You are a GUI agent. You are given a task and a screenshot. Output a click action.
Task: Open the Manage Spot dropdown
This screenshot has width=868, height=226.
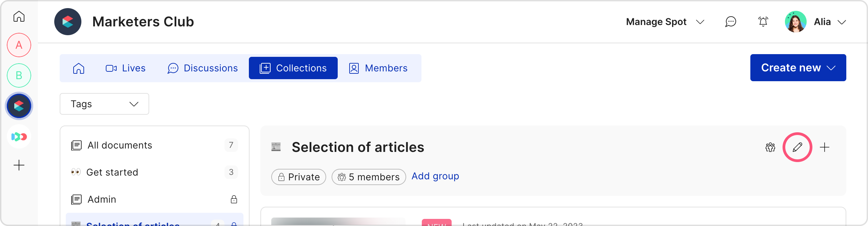[665, 22]
